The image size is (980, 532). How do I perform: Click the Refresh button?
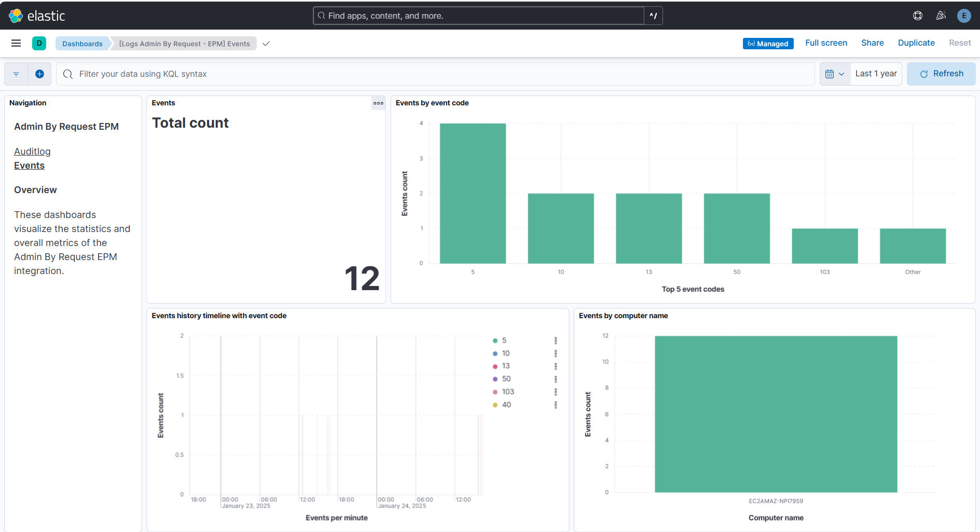click(x=941, y=73)
